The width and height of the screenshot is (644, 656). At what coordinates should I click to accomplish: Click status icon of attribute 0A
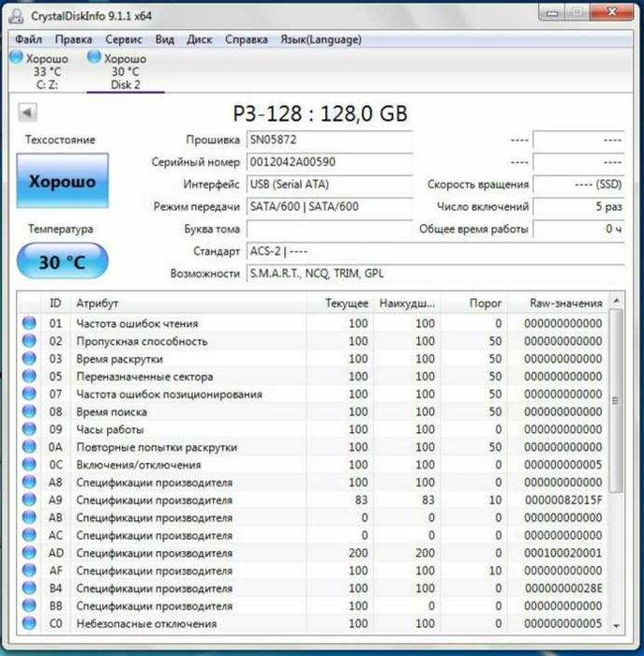29,447
